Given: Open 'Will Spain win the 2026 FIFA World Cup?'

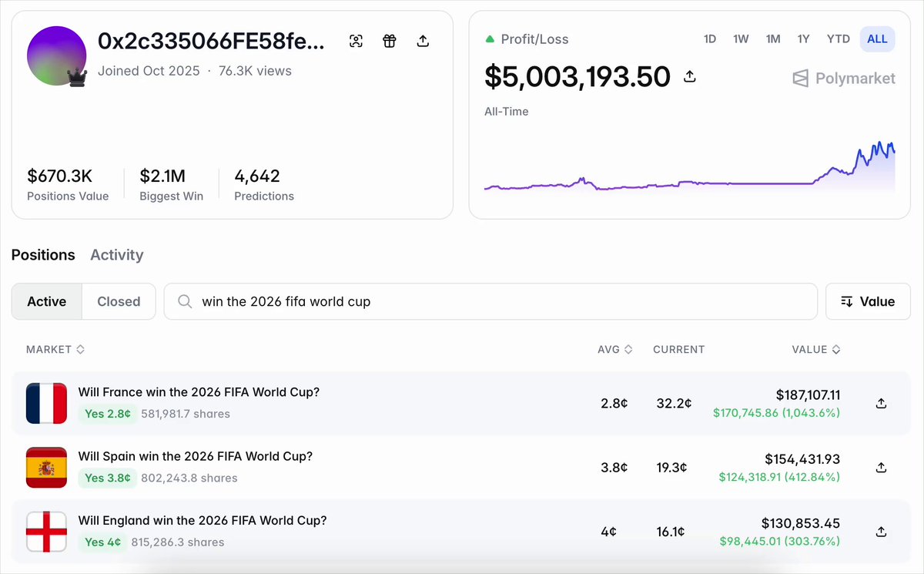Looking at the screenshot, I should click(x=196, y=455).
